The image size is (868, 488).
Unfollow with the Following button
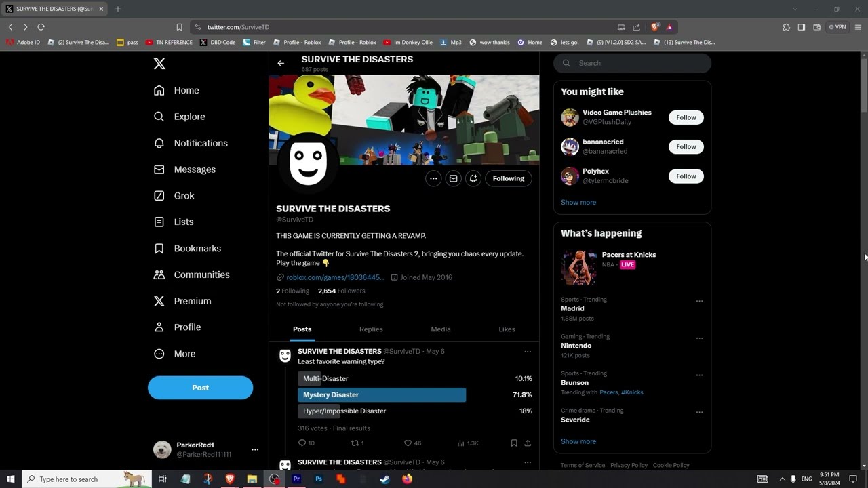(509, 178)
